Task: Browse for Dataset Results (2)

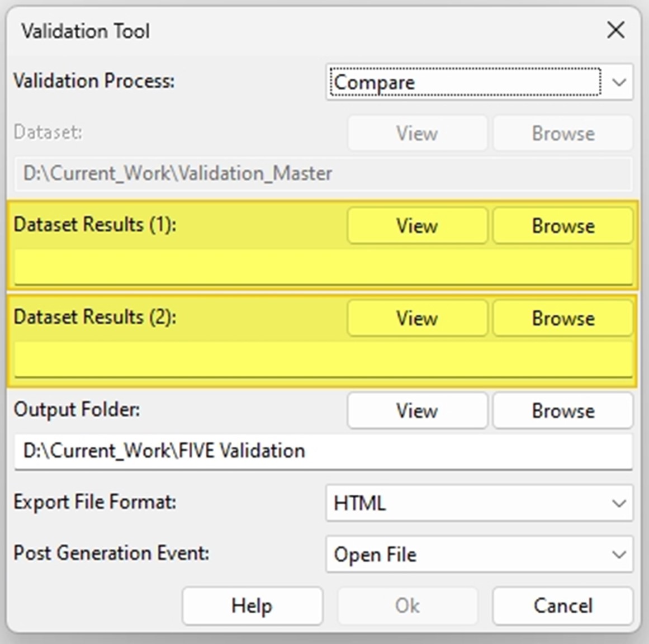Action: 562,318
